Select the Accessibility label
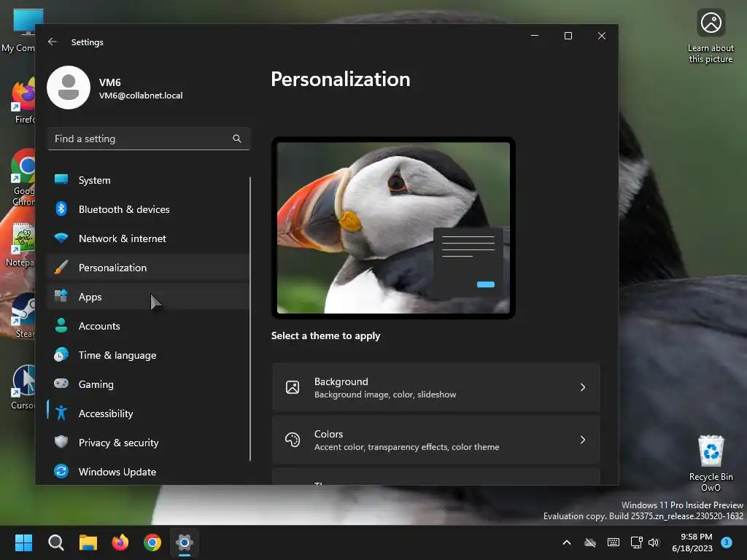This screenshot has height=560, width=747. point(106,413)
